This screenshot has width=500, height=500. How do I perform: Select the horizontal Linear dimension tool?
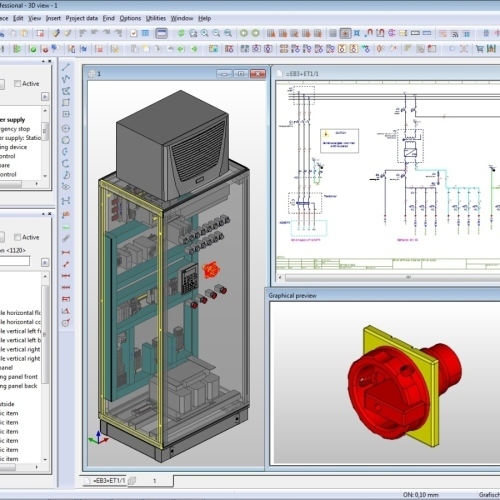click(x=66, y=253)
